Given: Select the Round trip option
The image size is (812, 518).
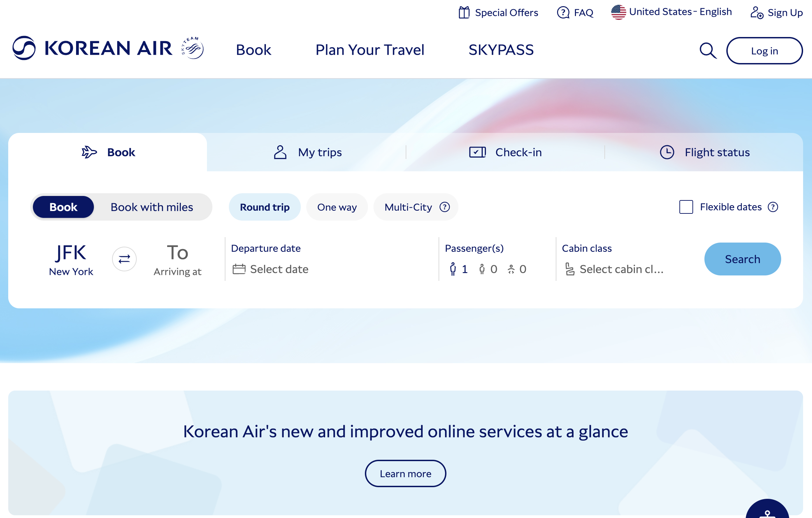Looking at the screenshot, I should click(264, 207).
